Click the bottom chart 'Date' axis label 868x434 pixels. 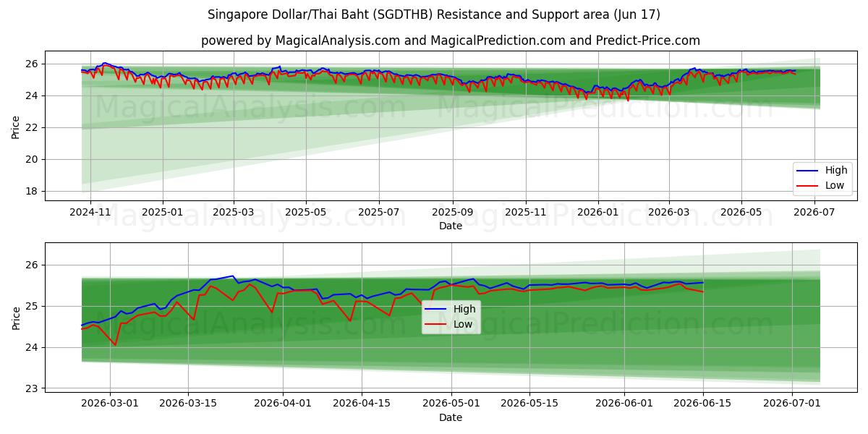coord(450,417)
